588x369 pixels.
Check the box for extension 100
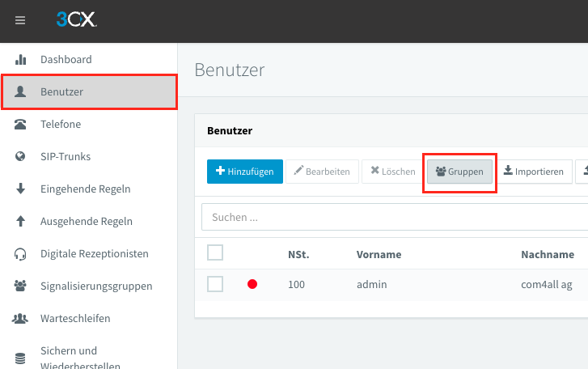[x=215, y=284]
